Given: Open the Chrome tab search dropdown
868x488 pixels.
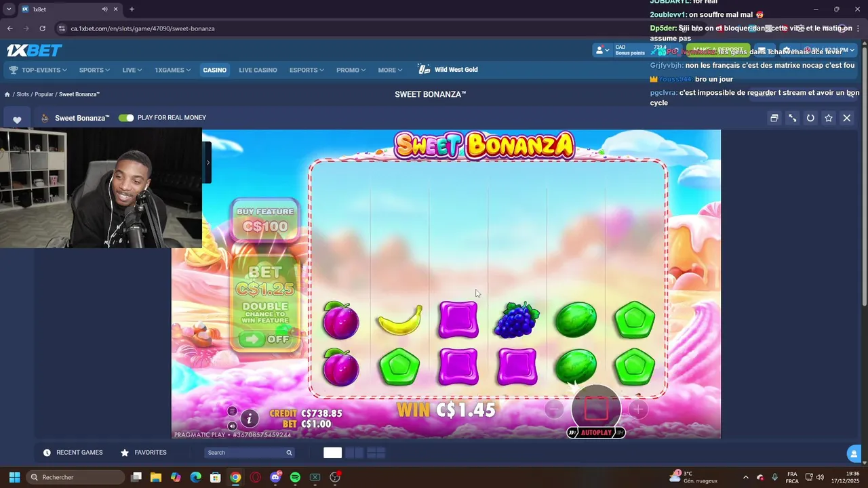Looking at the screenshot, I should (x=9, y=9).
